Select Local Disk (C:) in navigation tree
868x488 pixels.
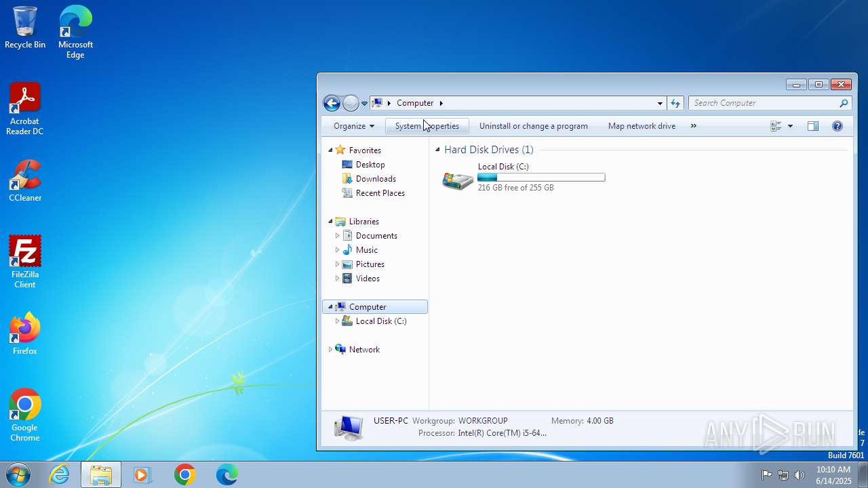coord(381,321)
